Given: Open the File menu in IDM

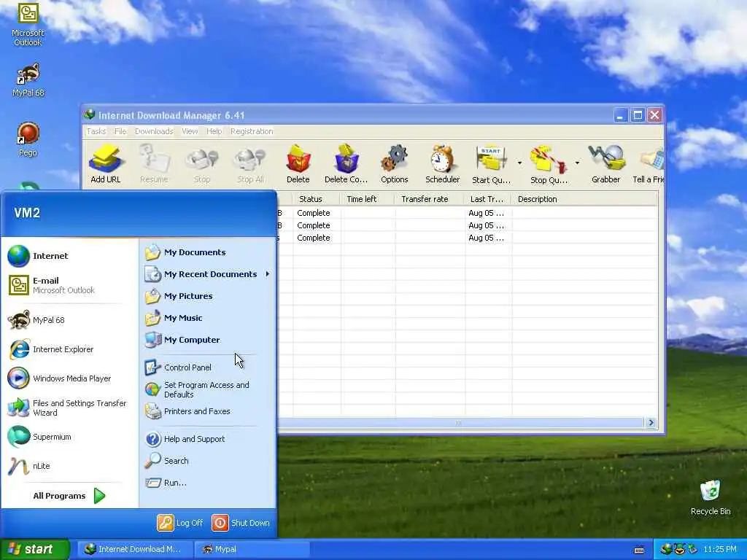Looking at the screenshot, I should point(120,131).
